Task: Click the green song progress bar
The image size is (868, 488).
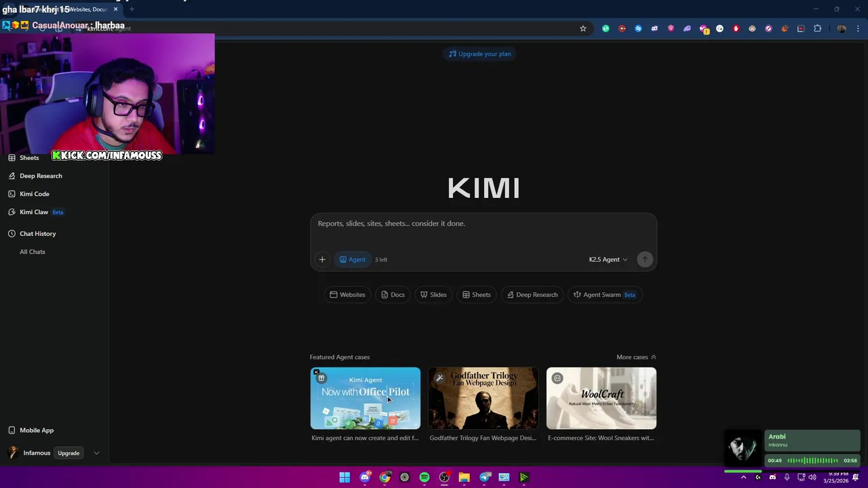Action: coord(743,471)
